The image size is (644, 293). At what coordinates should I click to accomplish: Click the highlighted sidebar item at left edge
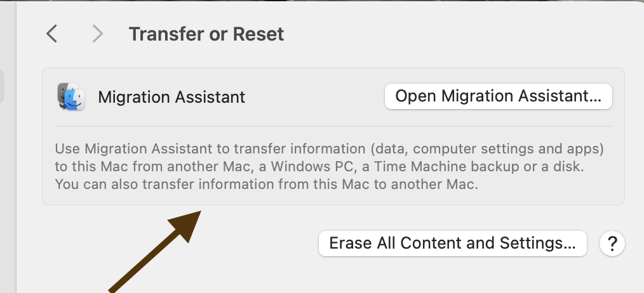coord(2,87)
